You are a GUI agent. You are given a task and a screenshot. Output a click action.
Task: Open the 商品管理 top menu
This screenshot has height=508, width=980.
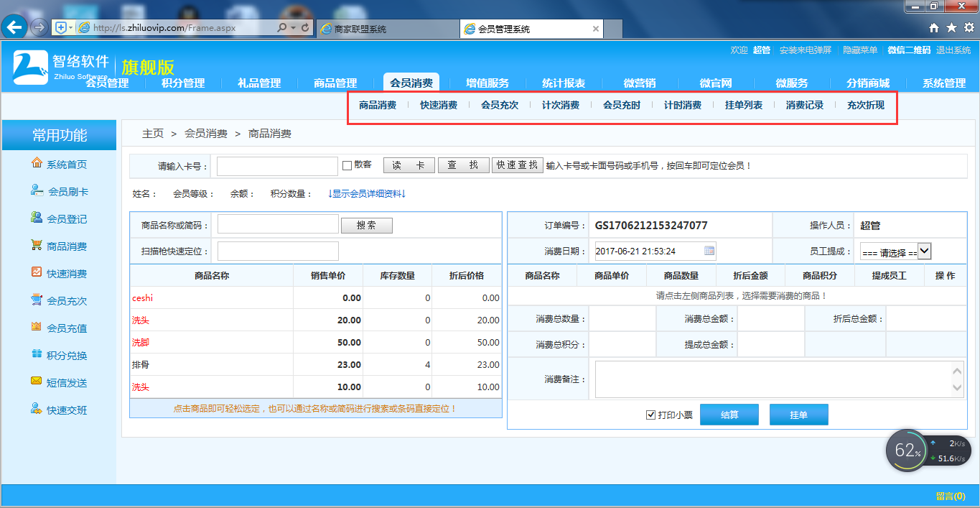click(335, 83)
